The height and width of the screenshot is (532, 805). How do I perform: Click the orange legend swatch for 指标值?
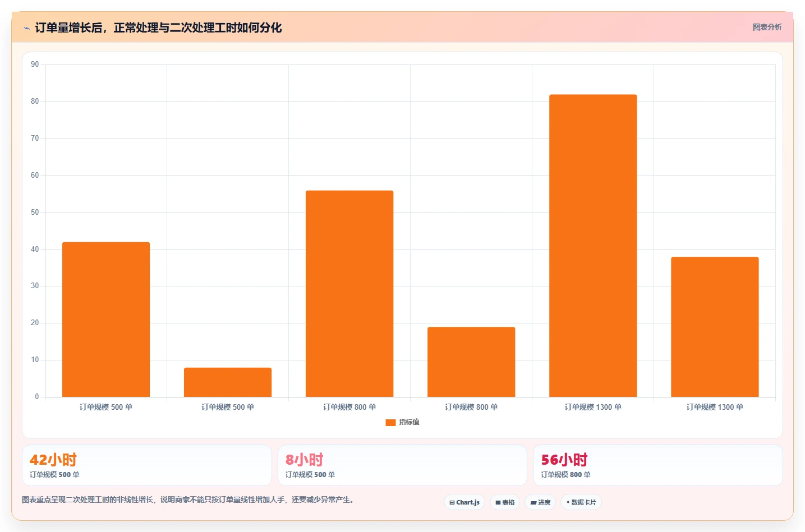pos(390,423)
